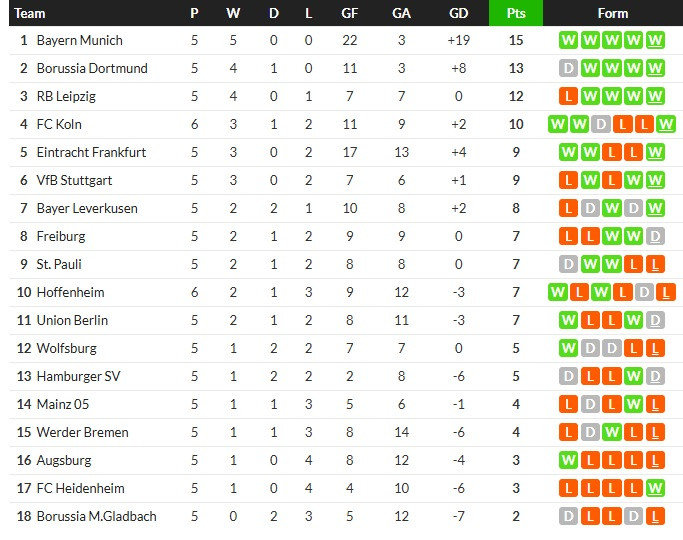
Task: Sort by GD column header
Action: coord(459,13)
